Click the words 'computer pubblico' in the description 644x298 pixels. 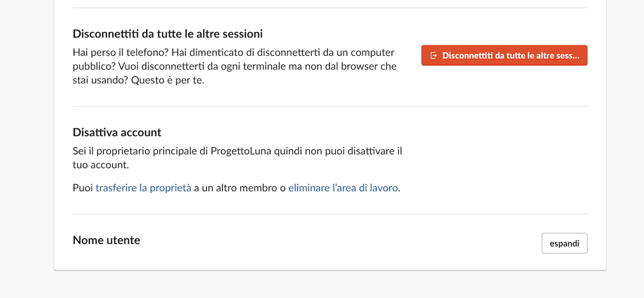click(x=235, y=59)
